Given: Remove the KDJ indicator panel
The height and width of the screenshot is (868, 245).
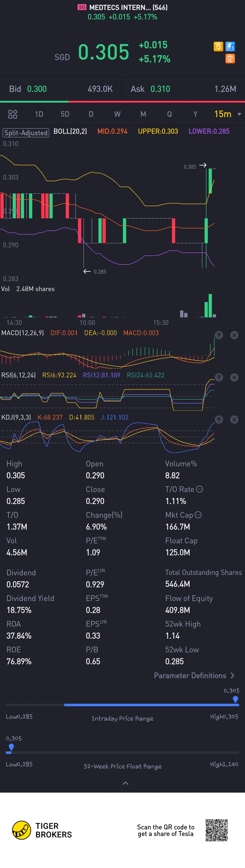Looking at the screenshot, I should [x=234, y=420].
